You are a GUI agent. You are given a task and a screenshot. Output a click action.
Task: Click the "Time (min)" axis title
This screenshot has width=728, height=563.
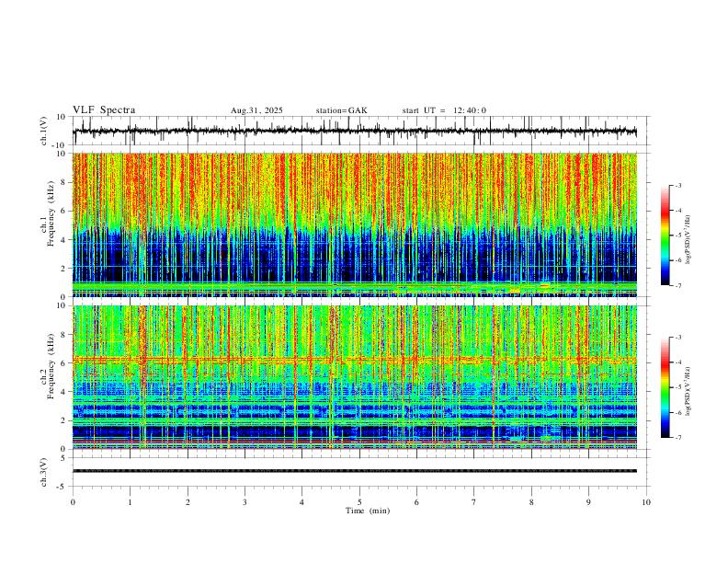click(x=368, y=511)
